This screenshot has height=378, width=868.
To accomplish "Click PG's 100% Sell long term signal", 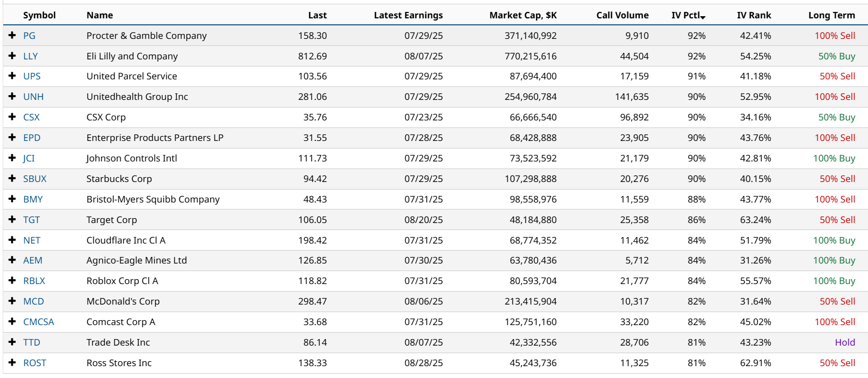I will click(835, 36).
